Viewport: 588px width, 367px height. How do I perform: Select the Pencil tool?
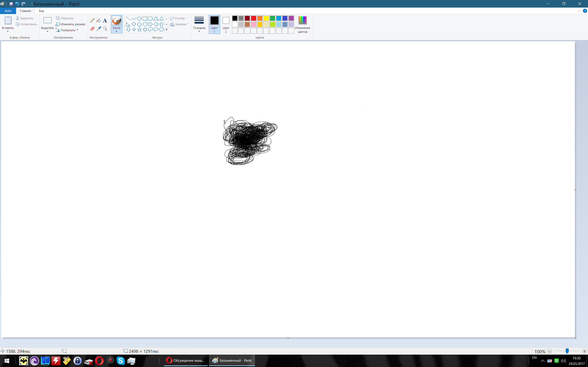92,21
